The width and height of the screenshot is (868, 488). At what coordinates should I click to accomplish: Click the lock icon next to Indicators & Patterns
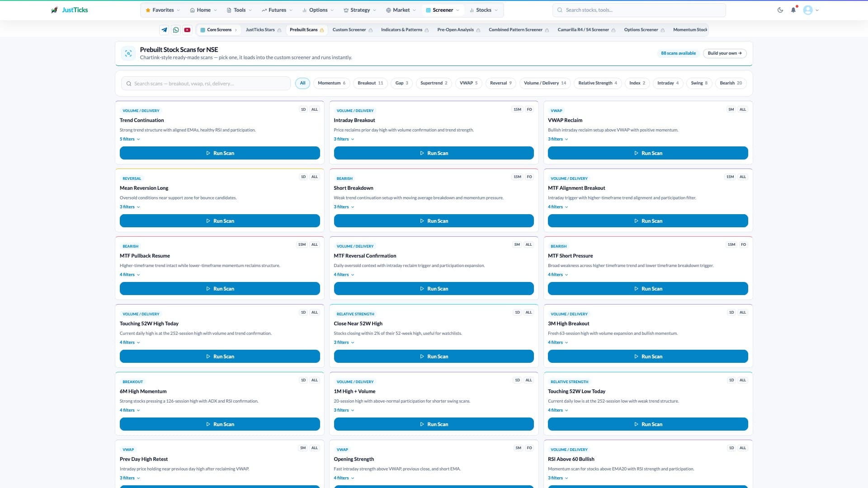pyautogui.click(x=427, y=30)
